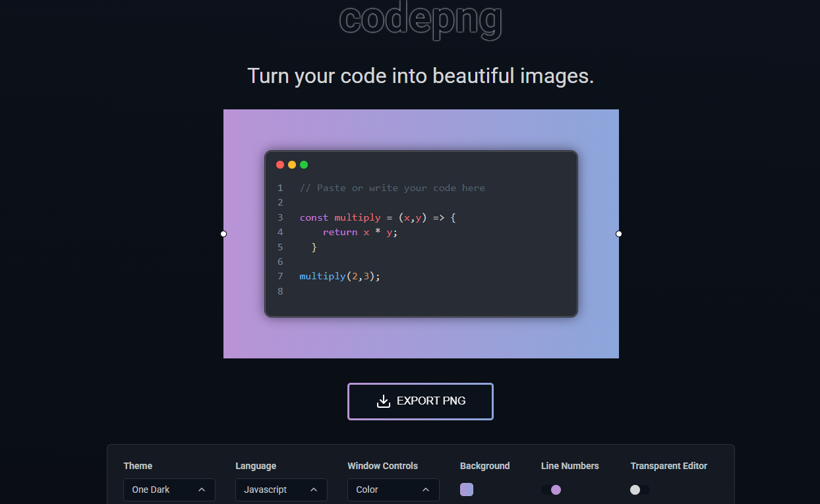
Task: Toggle the Line Numbers switch
Action: coord(554,490)
